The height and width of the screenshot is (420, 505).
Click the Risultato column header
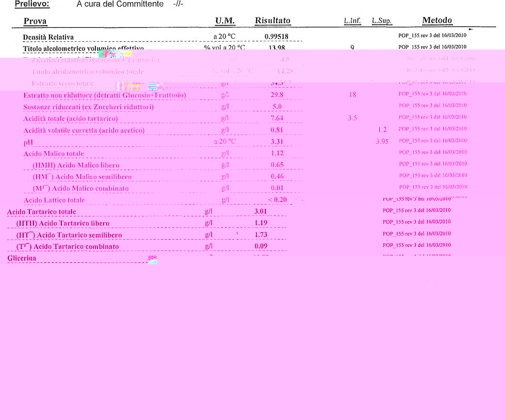click(273, 21)
